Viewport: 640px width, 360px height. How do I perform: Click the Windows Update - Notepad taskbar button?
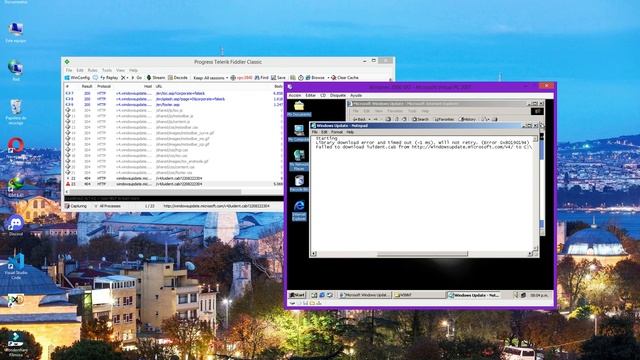473,295
